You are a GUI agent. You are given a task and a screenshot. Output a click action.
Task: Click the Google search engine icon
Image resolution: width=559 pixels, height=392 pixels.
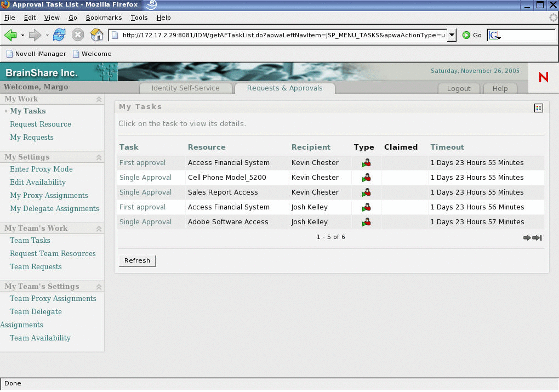click(x=494, y=35)
